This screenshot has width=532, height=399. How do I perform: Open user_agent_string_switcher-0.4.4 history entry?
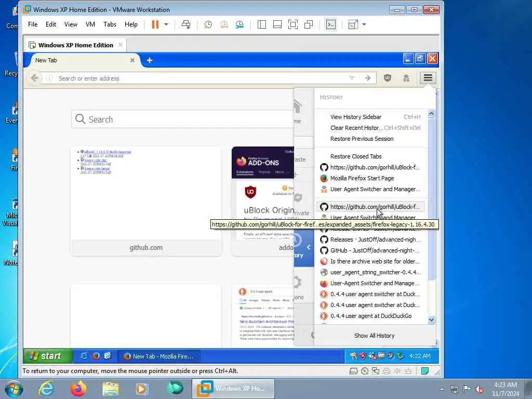click(x=371, y=272)
